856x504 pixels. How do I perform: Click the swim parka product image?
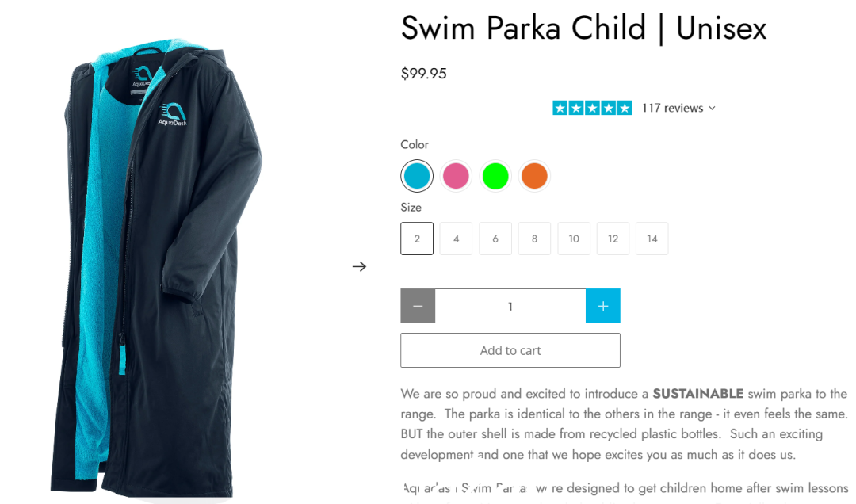[155, 268]
